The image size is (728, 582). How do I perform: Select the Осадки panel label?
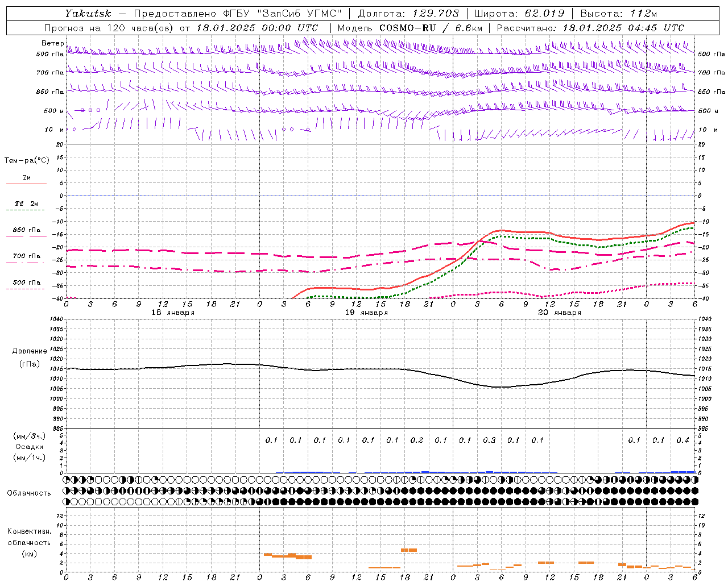coord(29,447)
